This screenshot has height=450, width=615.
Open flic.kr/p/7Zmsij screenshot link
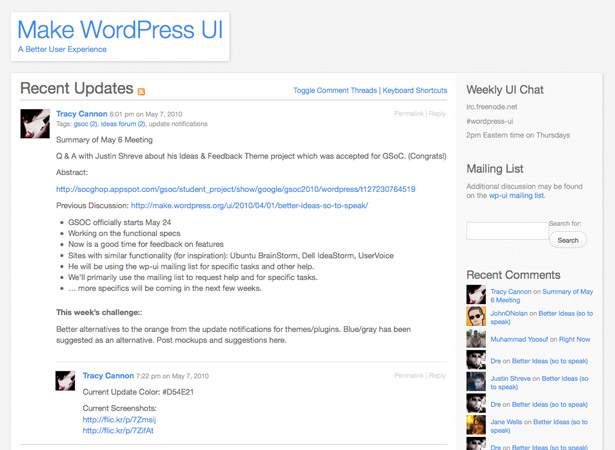tap(119, 420)
